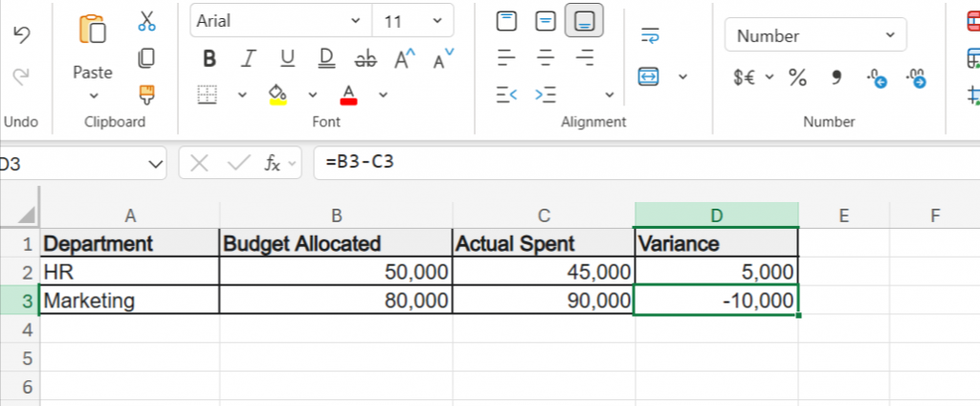Click the Insert Function fx button
The height and width of the screenshot is (406, 980).
point(273,163)
